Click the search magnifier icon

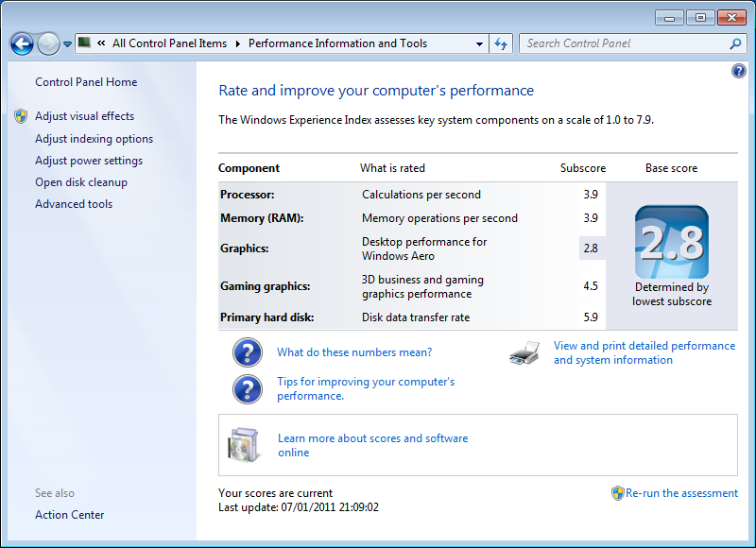pyautogui.click(x=735, y=43)
